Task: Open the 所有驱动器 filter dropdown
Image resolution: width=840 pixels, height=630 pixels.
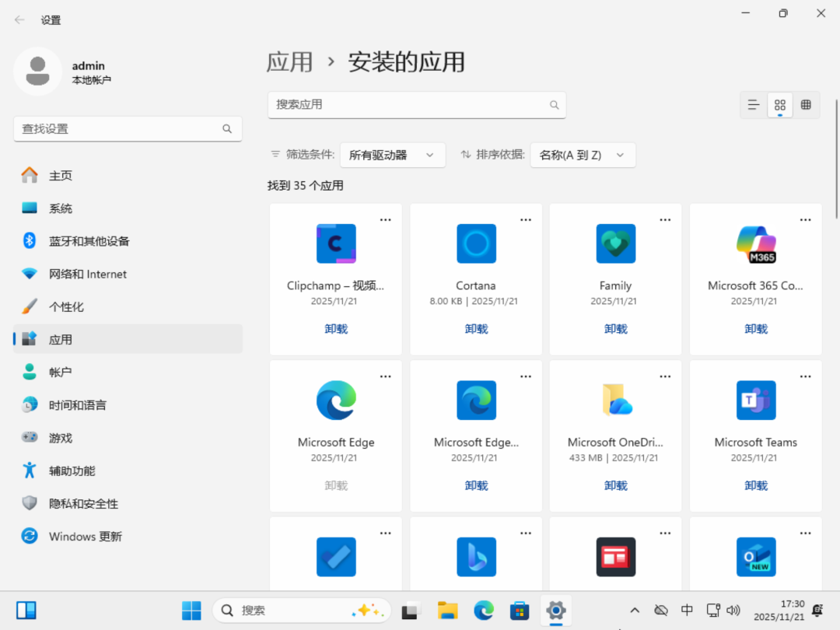Action: tap(392, 155)
